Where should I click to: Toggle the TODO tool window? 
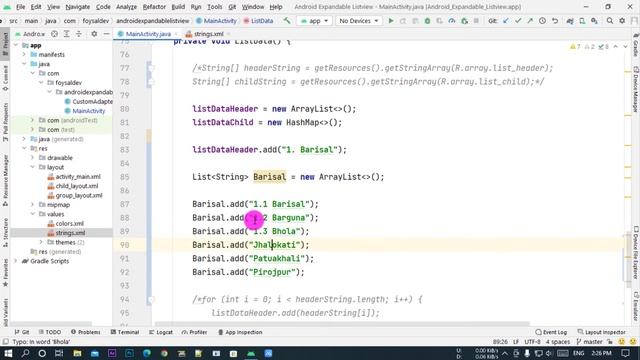click(x=49, y=332)
